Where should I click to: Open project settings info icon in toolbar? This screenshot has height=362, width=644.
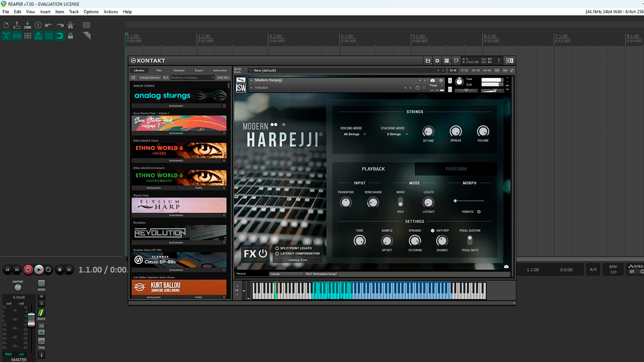click(x=38, y=25)
